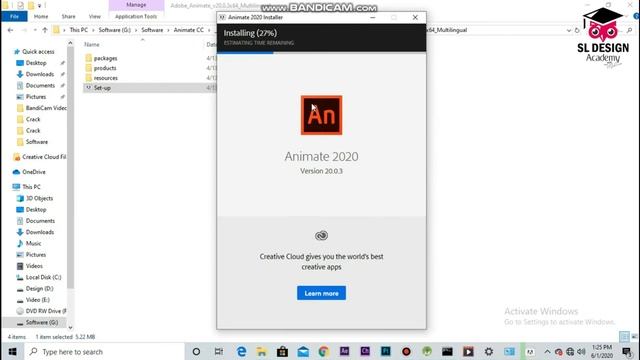The height and width of the screenshot is (360, 640).
Task: Open pinned Documents under Quick access
Action: pos(40,86)
